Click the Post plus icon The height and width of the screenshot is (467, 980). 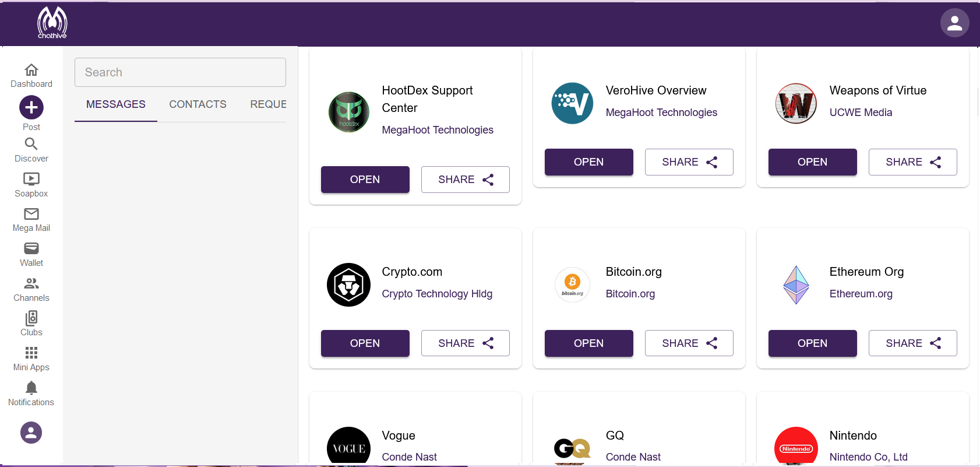pyautogui.click(x=31, y=107)
